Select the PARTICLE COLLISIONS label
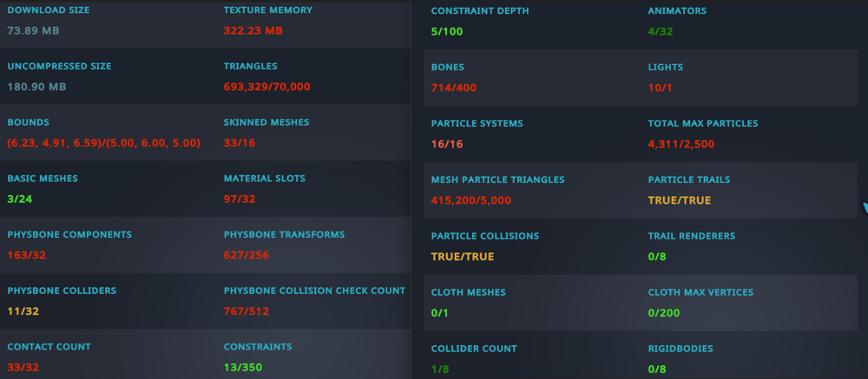The width and height of the screenshot is (868, 379). (x=485, y=236)
